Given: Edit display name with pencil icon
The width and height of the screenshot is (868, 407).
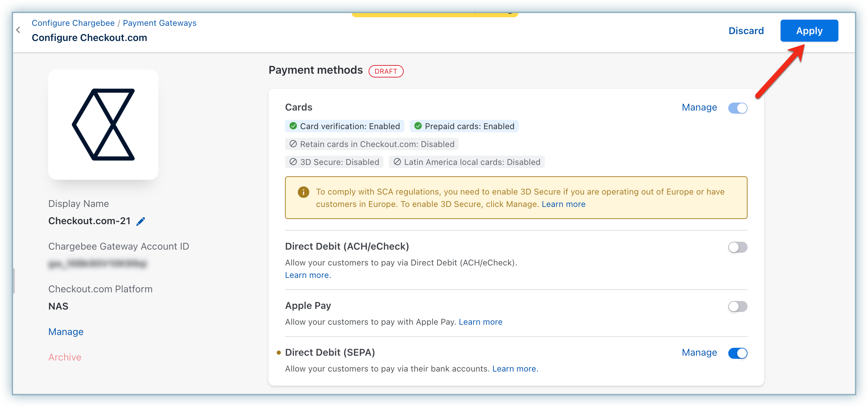Looking at the screenshot, I should [x=141, y=221].
